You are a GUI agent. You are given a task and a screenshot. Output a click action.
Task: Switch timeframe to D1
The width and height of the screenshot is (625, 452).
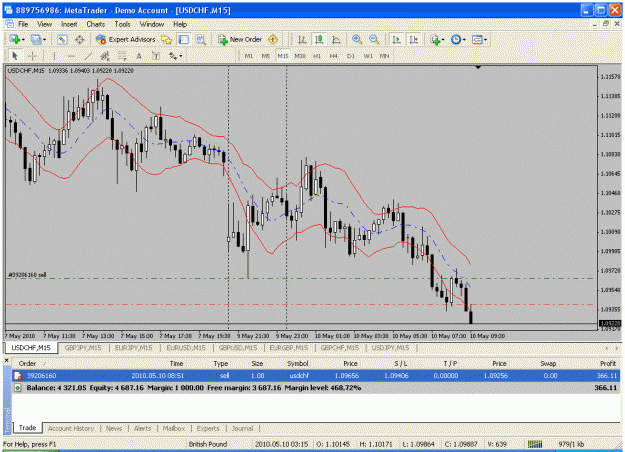[351, 56]
